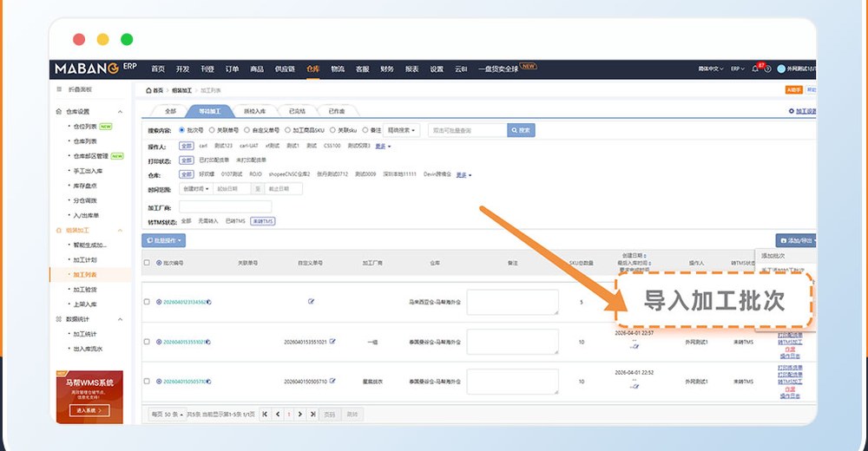Select the 备注 radio button
Image resolution: width=868 pixels, height=451 pixels.
click(365, 130)
